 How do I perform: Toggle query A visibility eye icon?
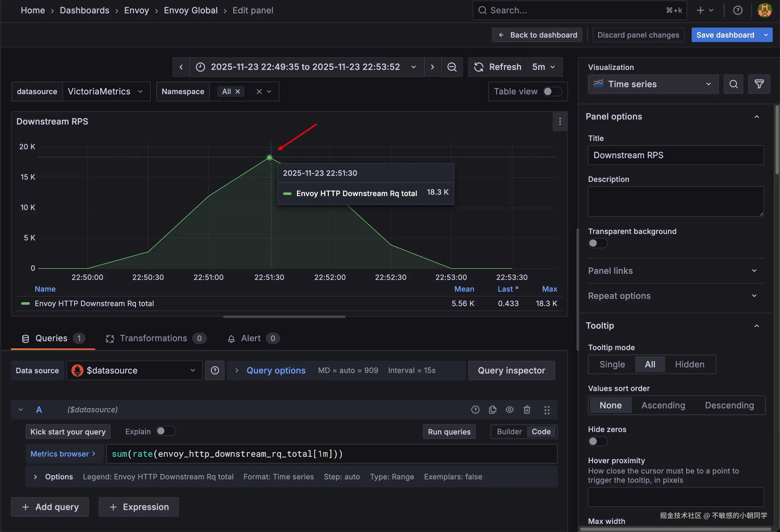tap(510, 409)
